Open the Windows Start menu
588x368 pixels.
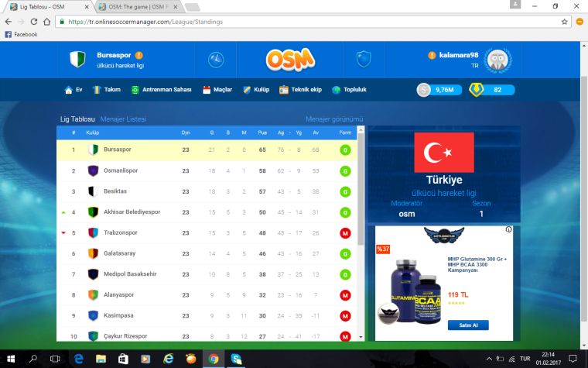(x=11, y=359)
